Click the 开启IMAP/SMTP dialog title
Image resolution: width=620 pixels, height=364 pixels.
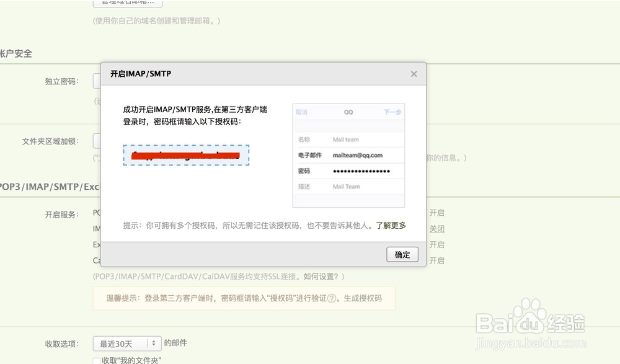pyautogui.click(x=141, y=74)
